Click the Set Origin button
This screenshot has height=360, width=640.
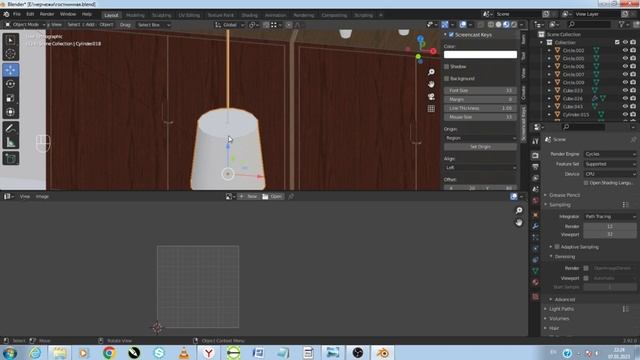point(480,147)
